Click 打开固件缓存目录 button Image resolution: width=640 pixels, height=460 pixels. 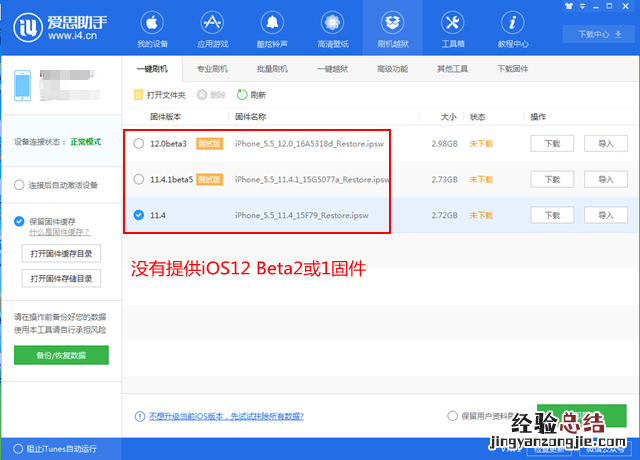pos(61,253)
